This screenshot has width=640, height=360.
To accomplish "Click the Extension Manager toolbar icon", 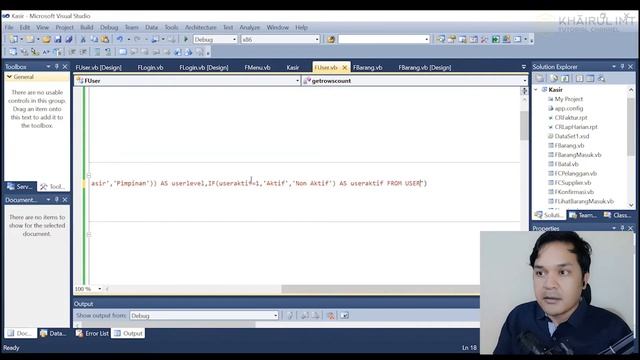I will [507, 39].
